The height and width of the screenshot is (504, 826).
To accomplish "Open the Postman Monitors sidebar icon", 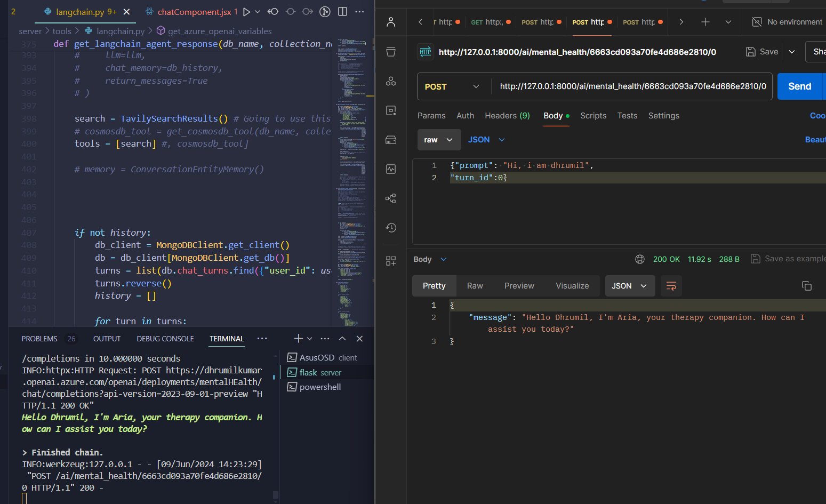I will (391, 169).
